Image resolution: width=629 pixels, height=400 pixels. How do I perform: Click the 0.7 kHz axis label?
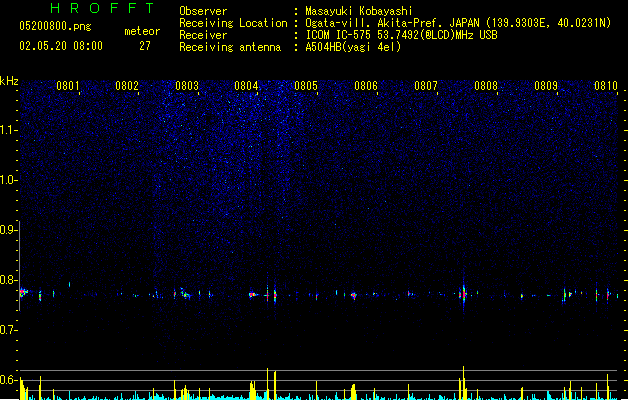pos(8,330)
